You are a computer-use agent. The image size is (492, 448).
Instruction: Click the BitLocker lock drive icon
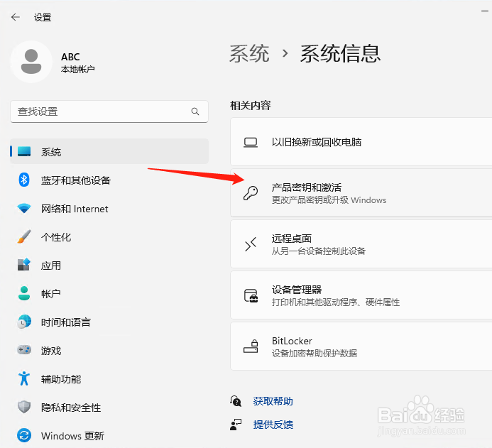pyautogui.click(x=251, y=346)
